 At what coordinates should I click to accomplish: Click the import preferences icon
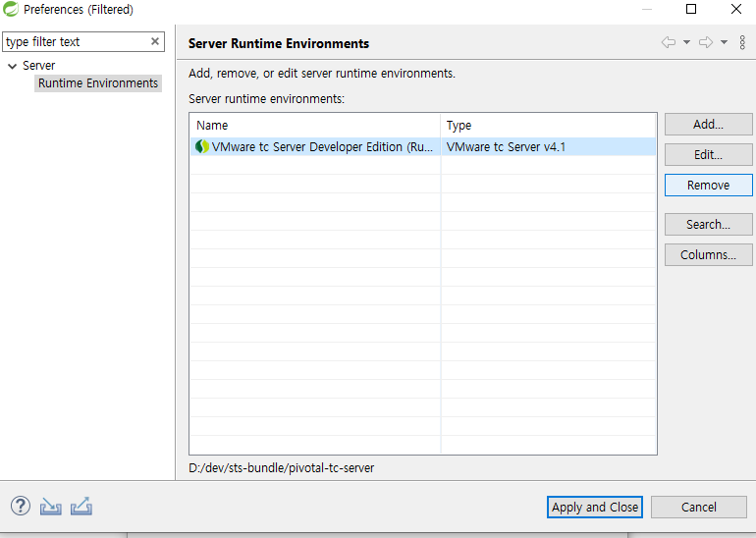[x=51, y=507]
